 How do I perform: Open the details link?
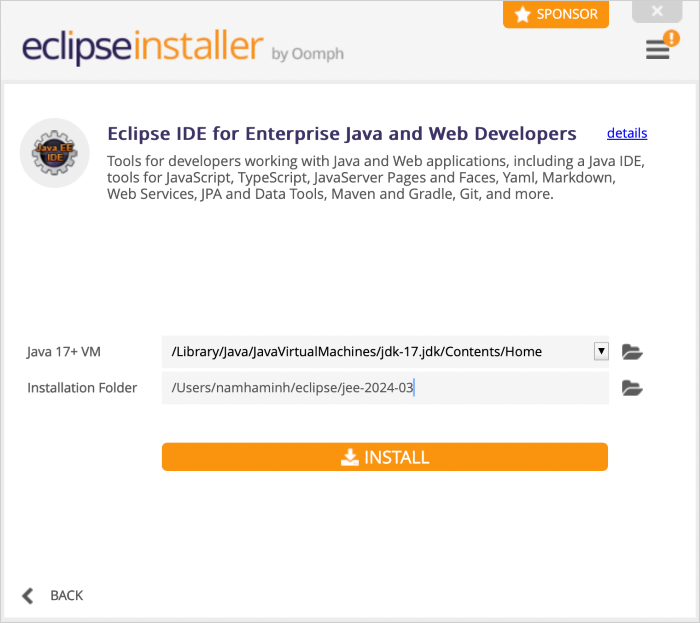pos(627,133)
